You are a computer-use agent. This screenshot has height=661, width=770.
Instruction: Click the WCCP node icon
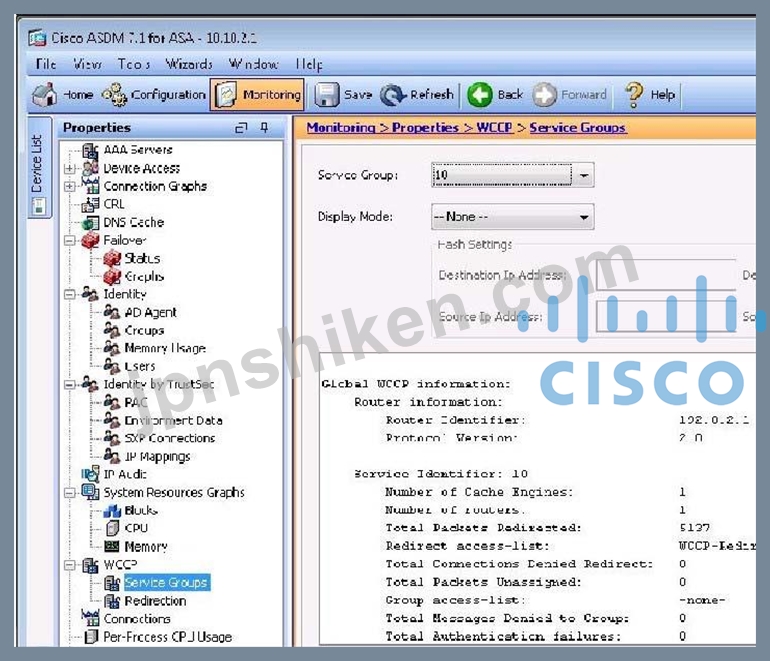[90, 565]
